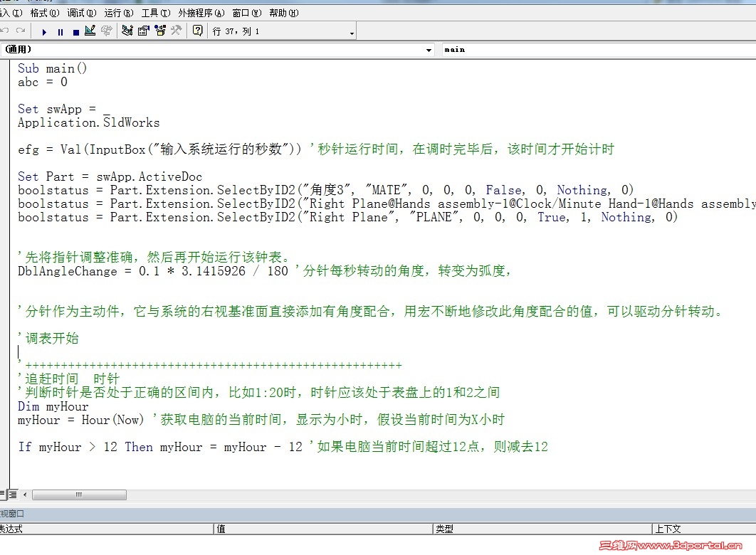756x555 pixels.
Task: Switch to Procedure View button
Action: click(x=3, y=495)
